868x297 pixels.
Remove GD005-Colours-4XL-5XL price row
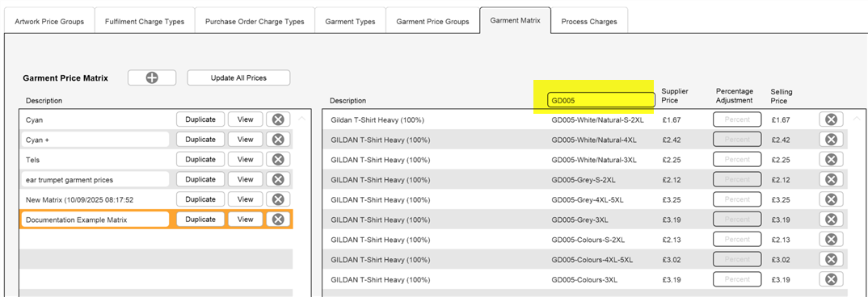click(x=831, y=259)
